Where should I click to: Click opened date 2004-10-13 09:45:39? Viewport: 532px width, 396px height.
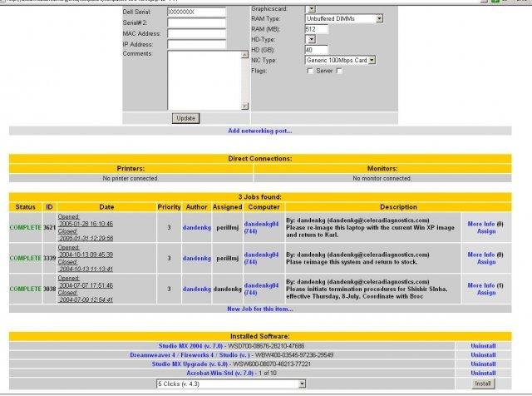pos(86,255)
